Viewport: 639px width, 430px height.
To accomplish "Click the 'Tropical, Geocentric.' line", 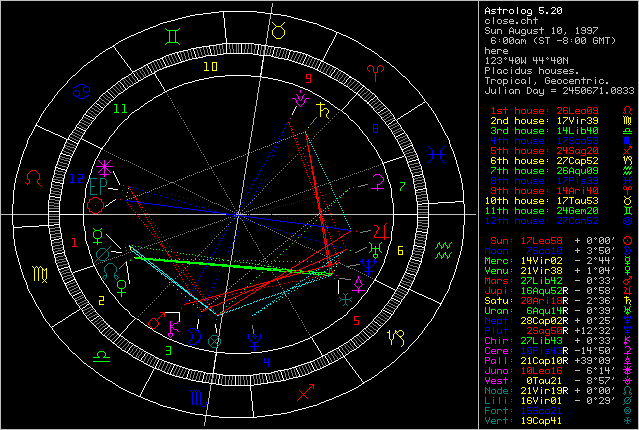I will tap(546, 81).
